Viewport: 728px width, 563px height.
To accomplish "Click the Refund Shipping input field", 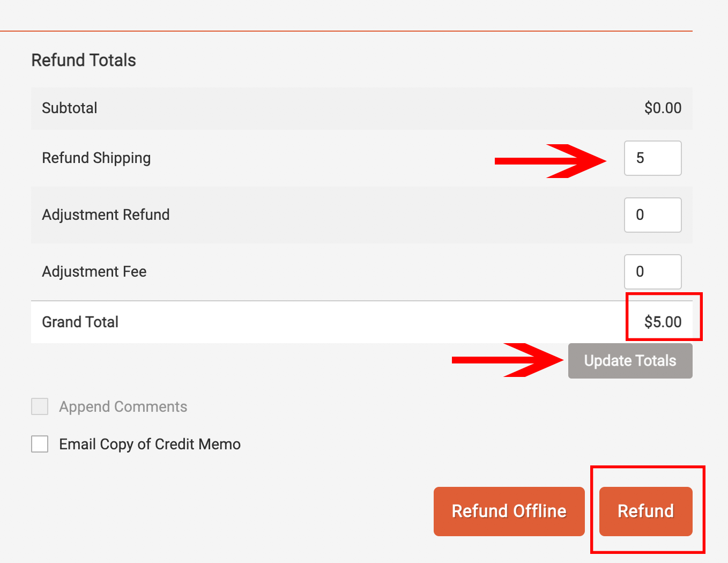I will click(x=652, y=158).
